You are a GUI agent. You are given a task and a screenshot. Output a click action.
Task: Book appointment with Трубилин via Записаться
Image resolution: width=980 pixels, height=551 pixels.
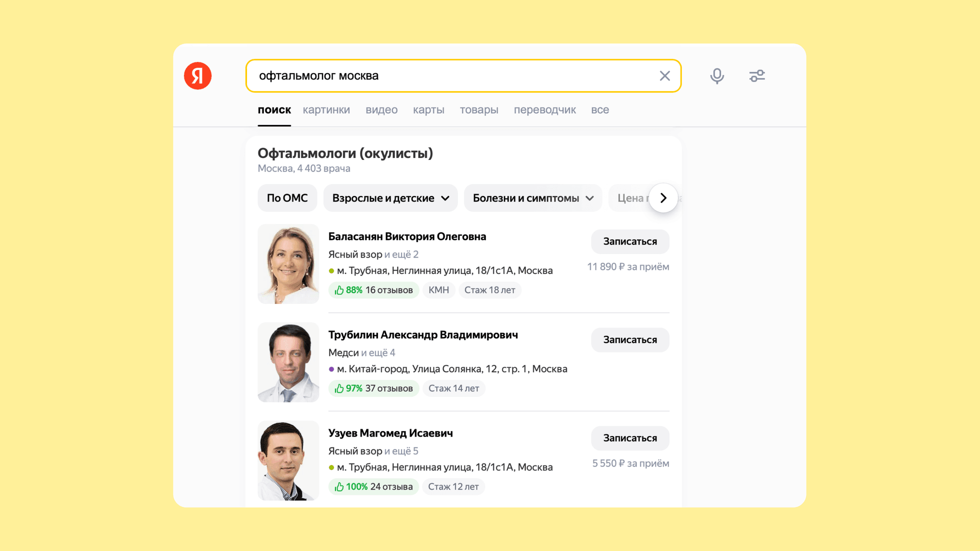(630, 340)
